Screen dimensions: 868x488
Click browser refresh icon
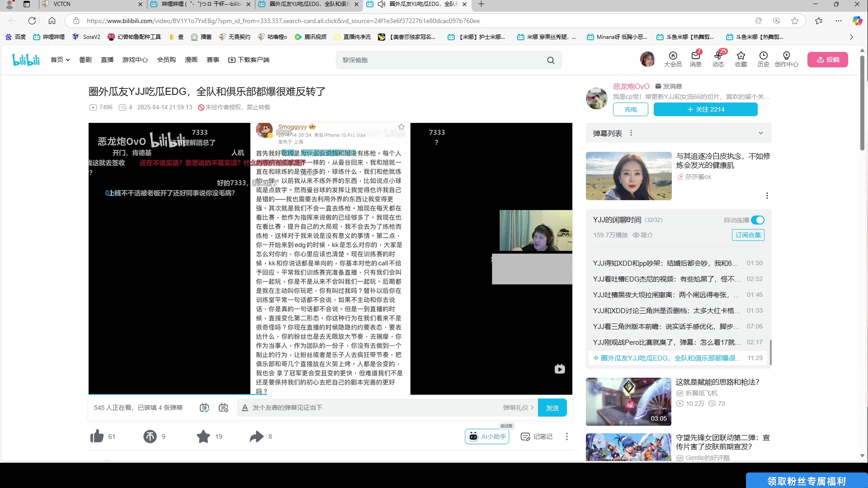[x=32, y=21]
